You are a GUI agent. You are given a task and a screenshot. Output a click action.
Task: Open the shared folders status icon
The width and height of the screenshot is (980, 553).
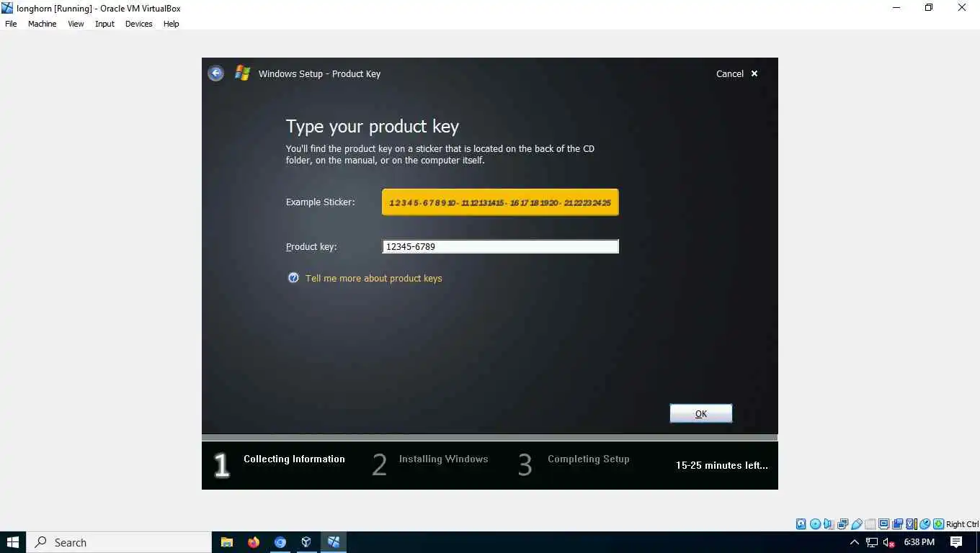pos(870,524)
